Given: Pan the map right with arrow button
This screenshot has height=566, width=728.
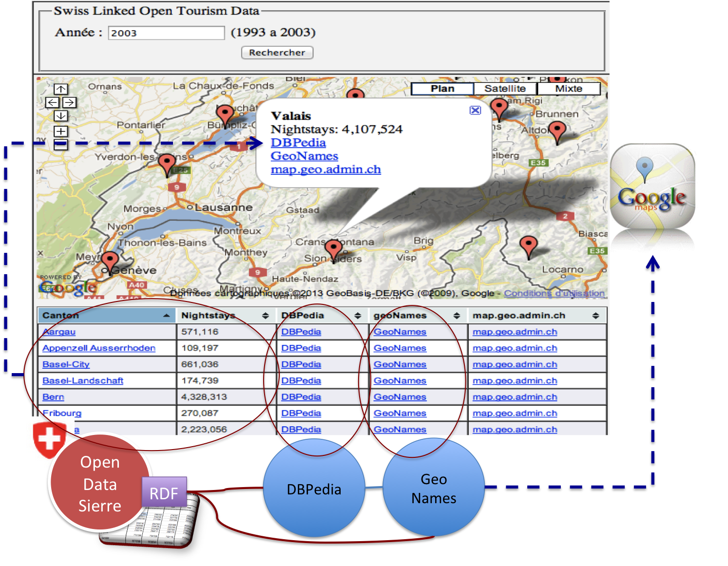Looking at the screenshot, I should pos(69,102).
